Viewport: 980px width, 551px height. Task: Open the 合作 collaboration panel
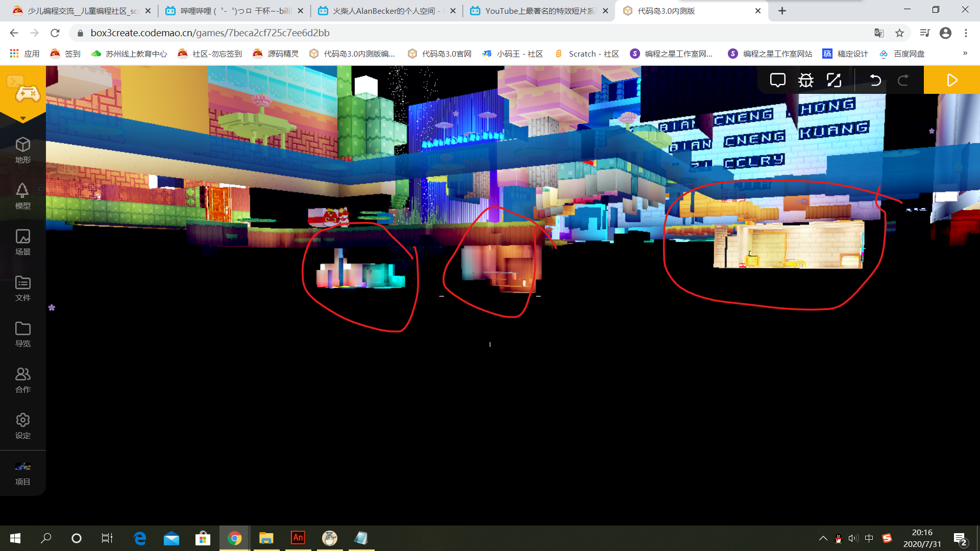click(23, 380)
